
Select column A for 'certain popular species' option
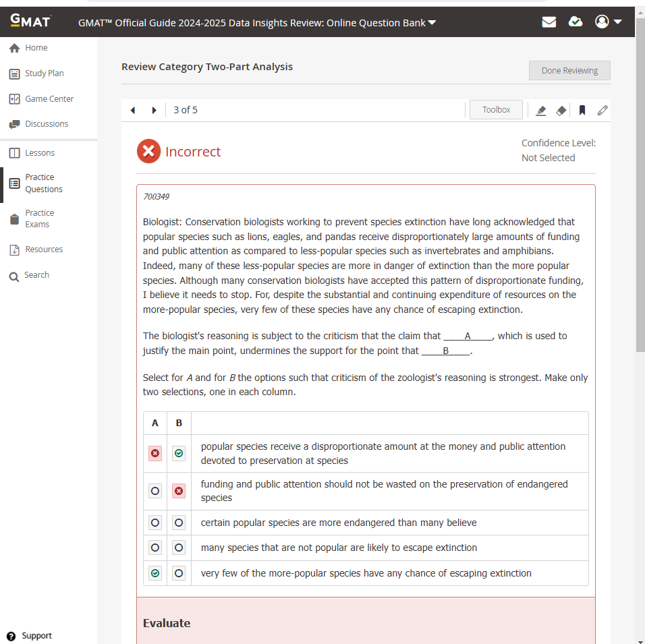(x=155, y=523)
